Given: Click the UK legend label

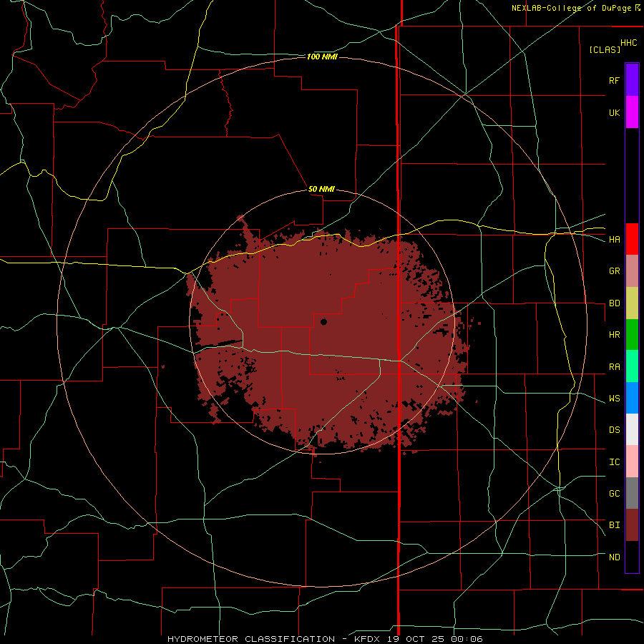Looking at the screenshot, I should pos(614,112).
